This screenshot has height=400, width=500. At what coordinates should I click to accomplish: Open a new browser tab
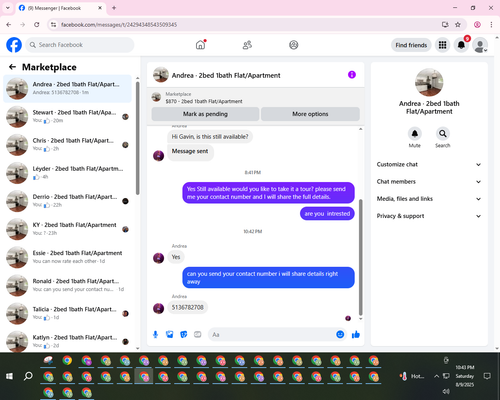click(x=114, y=8)
